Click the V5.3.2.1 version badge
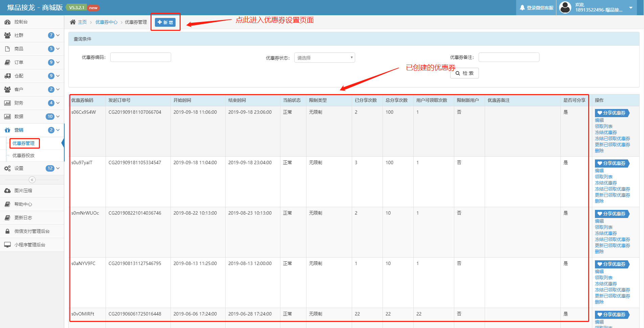The height and width of the screenshot is (328, 644). pos(76,7)
